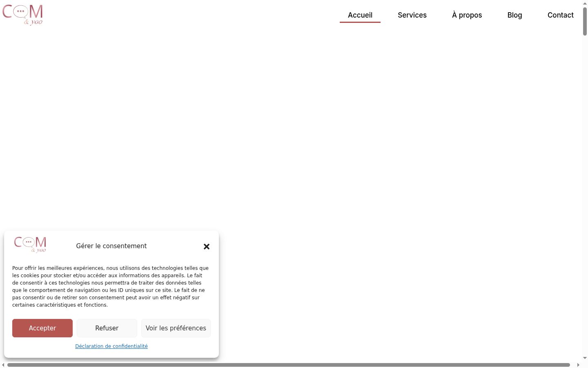The image size is (588, 368).
Task: Click the Com & yoo logo inside consent popup
Action: coord(30,245)
